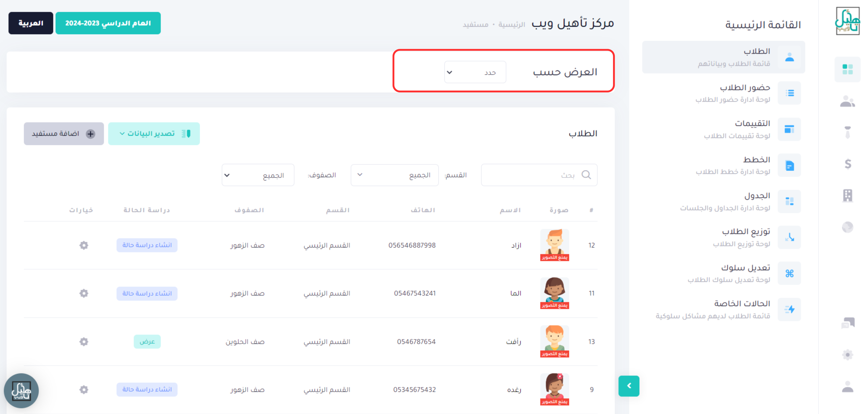
Task: Click the floating Taheel chat logo bottom left
Action: 21,391
